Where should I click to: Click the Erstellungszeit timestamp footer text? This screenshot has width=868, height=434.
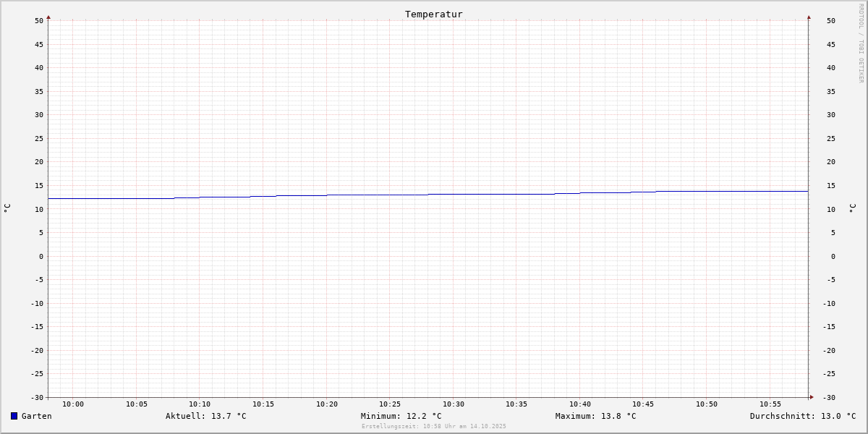pos(434,426)
